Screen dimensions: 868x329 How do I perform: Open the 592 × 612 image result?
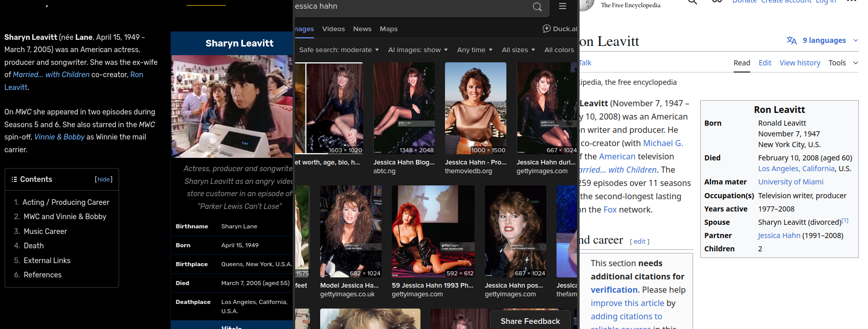click(x=433, y=231)
